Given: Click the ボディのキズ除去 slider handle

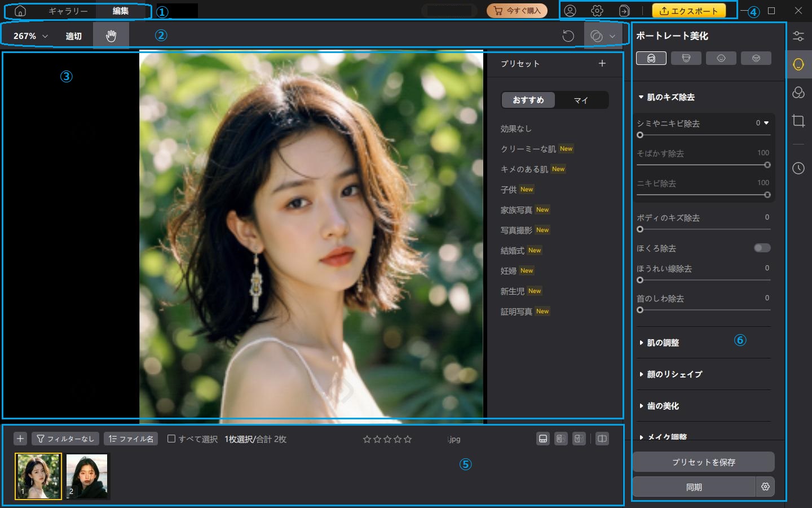Looking at the screenshot, I should click(640, 229).
